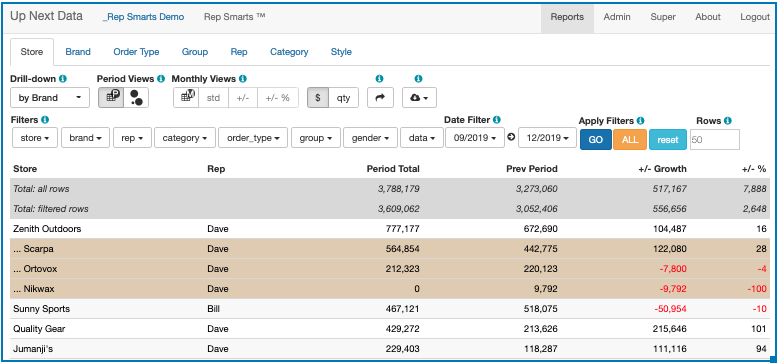Switch values to dollars ($)
Viewport: 777px width, 363px height.
click(318, 98)
